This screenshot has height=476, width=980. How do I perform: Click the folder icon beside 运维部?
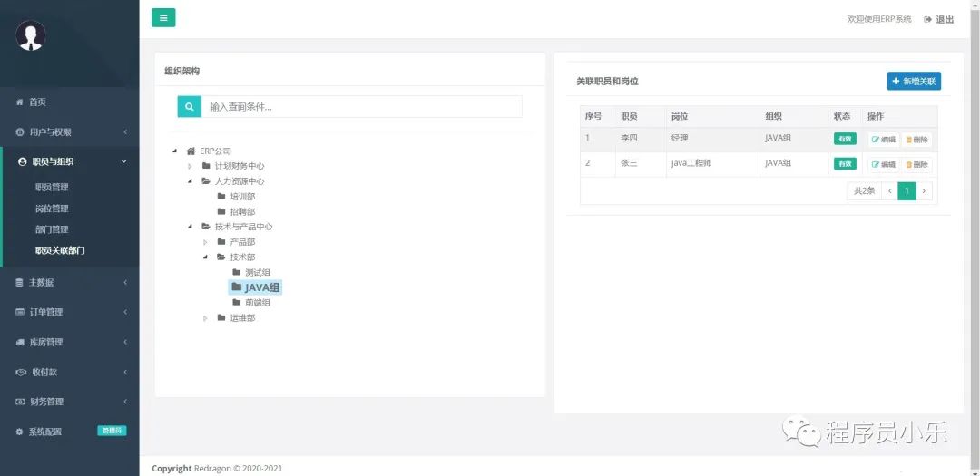pyautogui.click(x=221, y=318)
